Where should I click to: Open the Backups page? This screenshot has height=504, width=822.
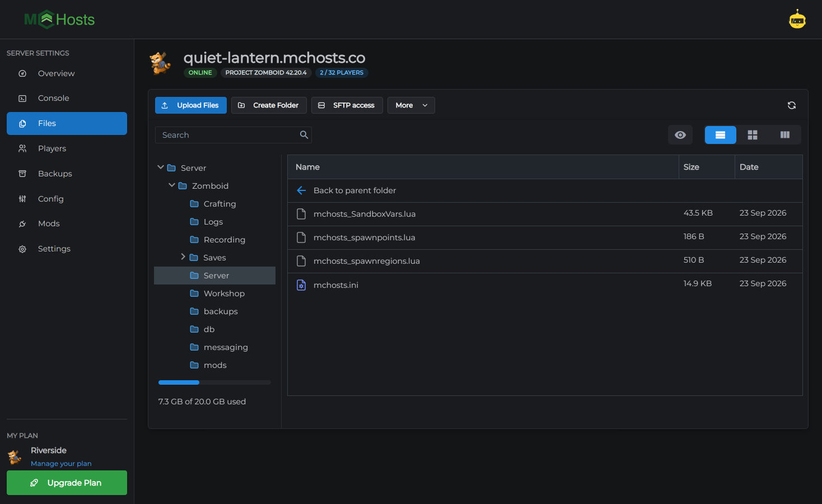point(67,174)
